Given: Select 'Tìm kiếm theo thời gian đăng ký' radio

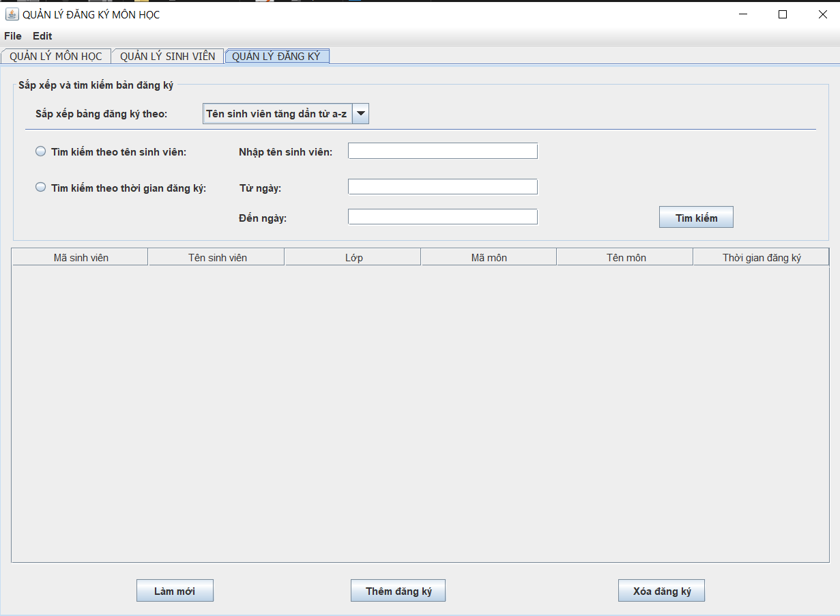Looking at the screenshot, I should [x=121, y=188].
